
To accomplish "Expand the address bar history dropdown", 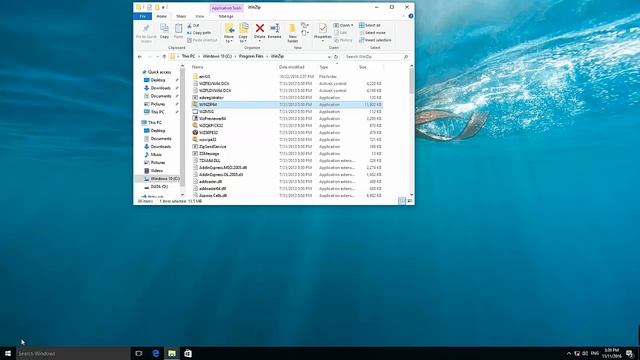I will pyautogui.click(x=329, y=57).
